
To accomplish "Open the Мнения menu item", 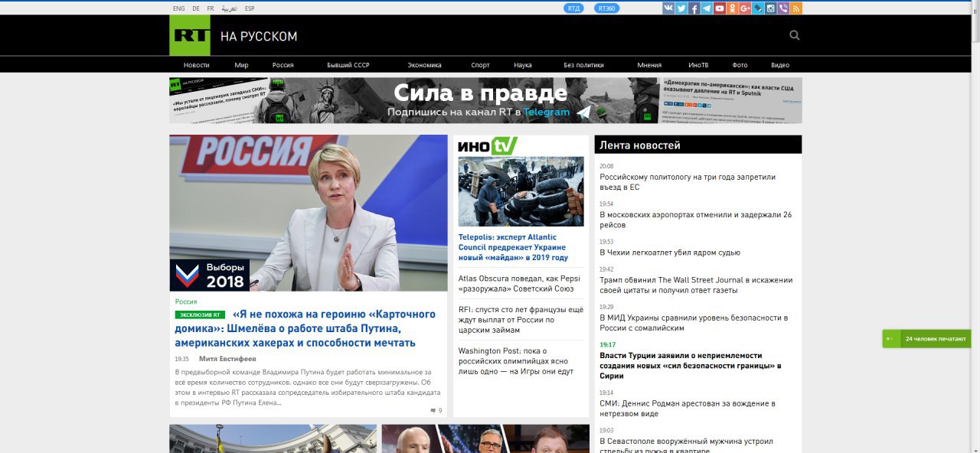I will (649, 65).
